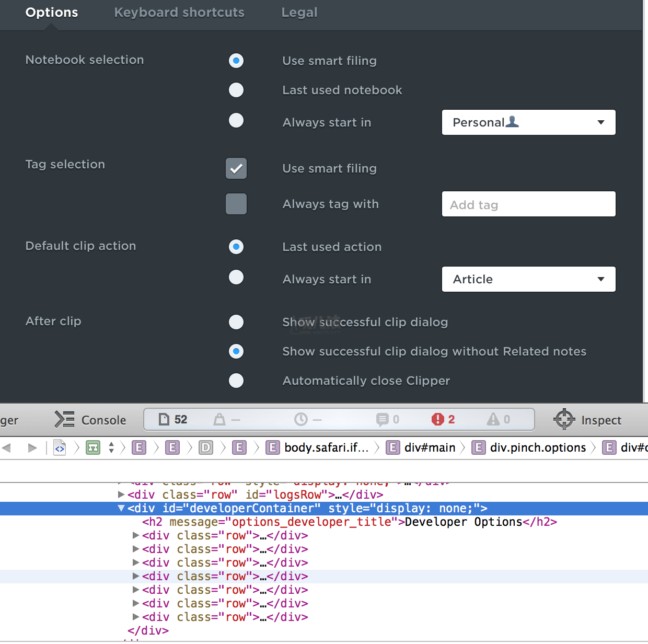Click the After clip section label
This screenshot has height=644, width=648.
[x=53, y=321]
